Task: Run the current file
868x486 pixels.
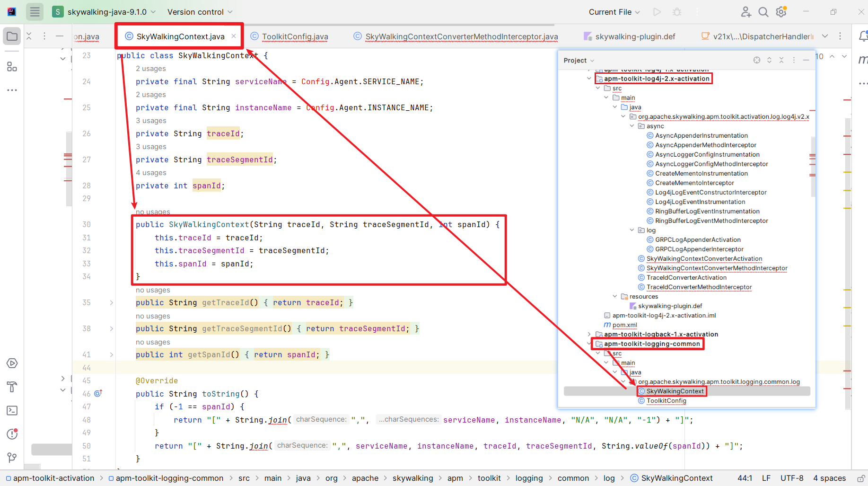Action: click(657, 12)
